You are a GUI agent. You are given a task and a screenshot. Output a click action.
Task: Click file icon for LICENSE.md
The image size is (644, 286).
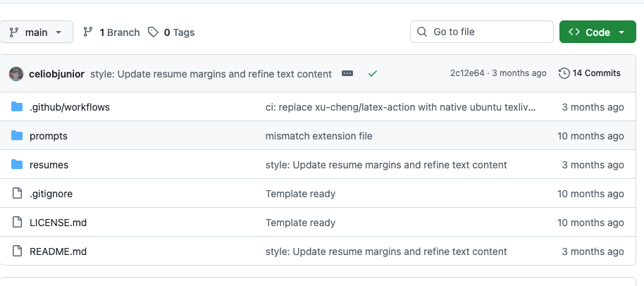coord(17,223)
